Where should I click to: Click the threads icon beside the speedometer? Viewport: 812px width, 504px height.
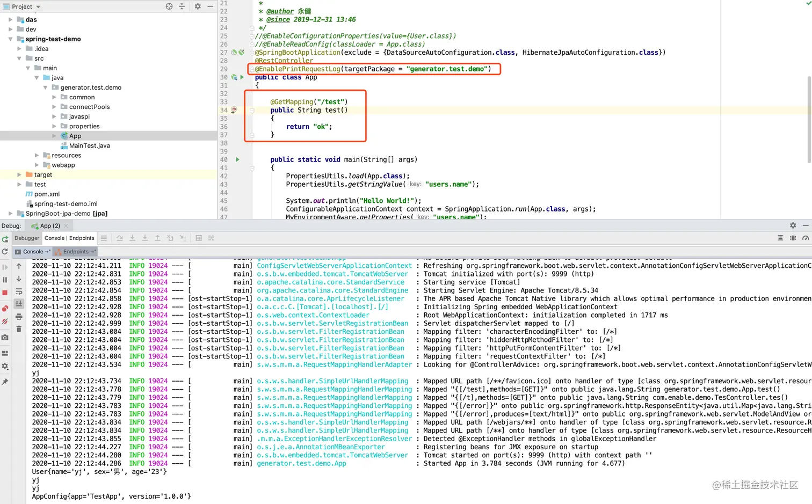coord(793,238)
